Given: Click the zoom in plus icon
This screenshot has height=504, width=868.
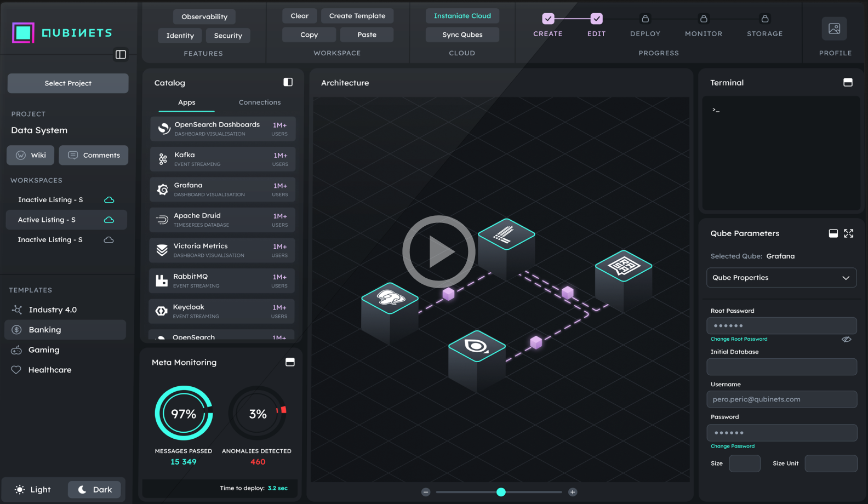Looking at the screenshot, I should coord(573,492).
